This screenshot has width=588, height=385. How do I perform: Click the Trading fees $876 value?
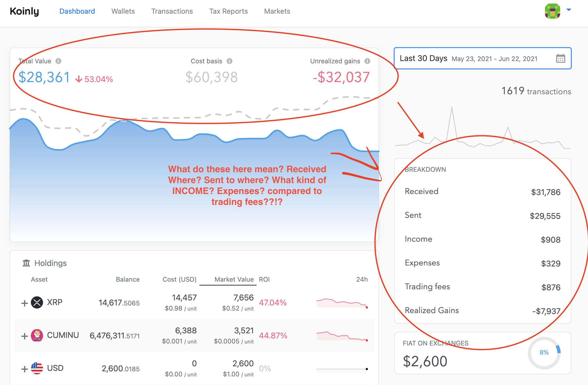tap(551, 287)
